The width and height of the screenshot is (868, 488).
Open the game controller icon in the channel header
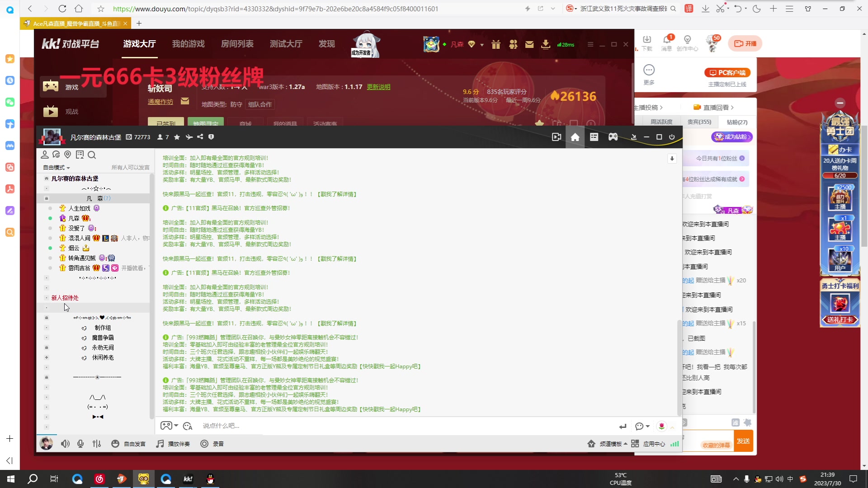tap(613, 137)
